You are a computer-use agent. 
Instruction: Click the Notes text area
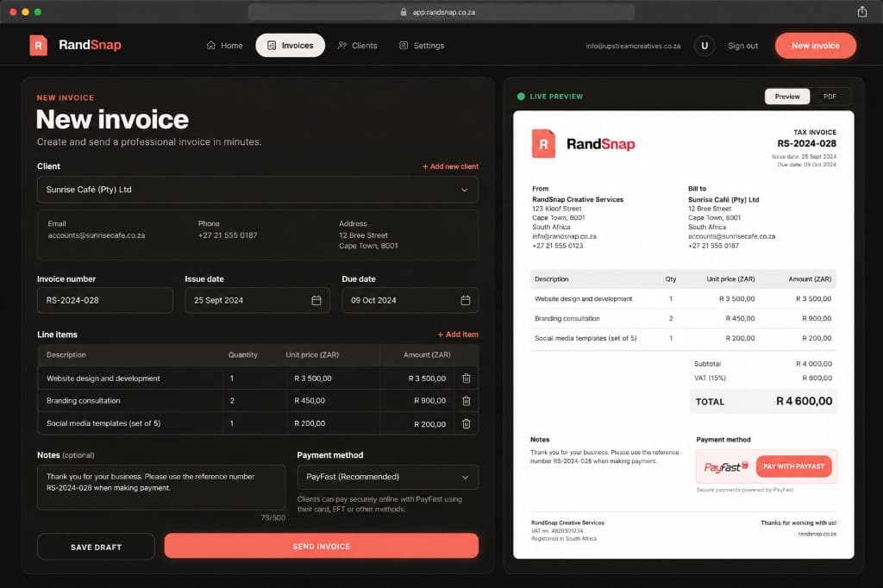point(161,487)
